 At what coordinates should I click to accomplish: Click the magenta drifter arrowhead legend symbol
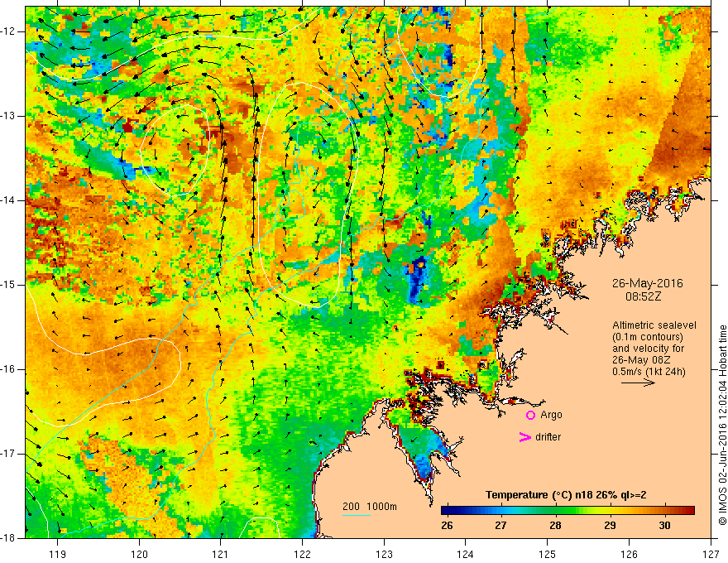[x=524, y=437]
